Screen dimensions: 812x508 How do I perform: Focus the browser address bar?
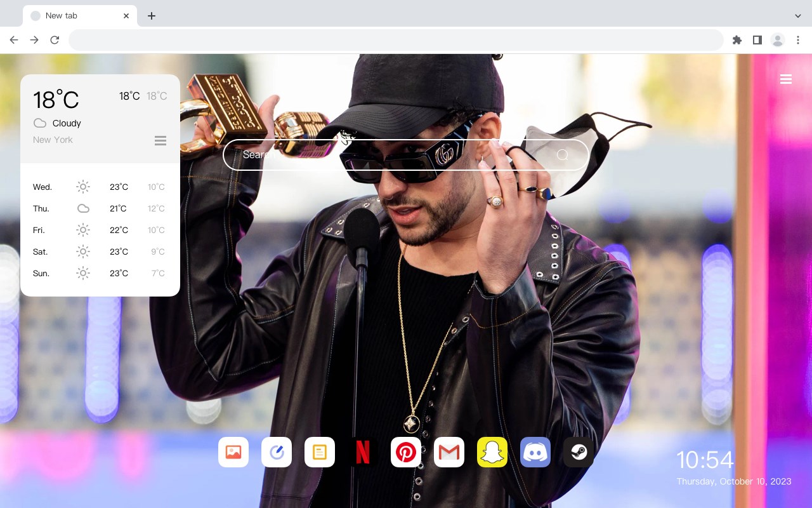396,40
